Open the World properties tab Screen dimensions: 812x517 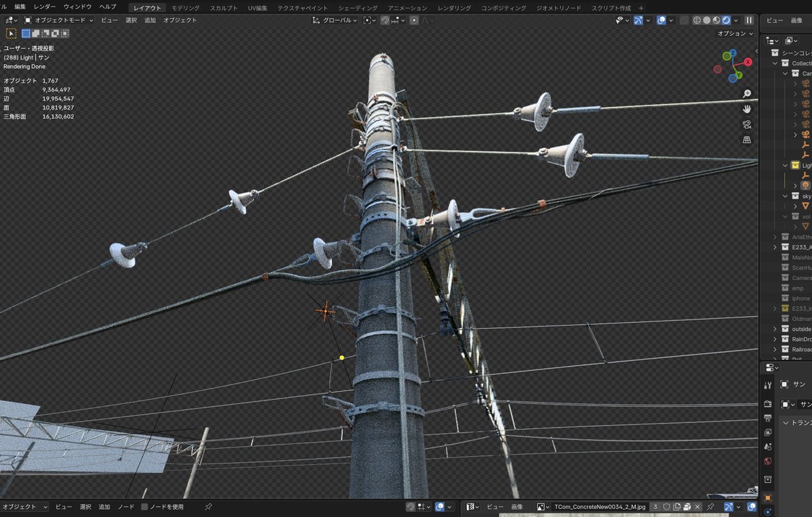(767, 462)
